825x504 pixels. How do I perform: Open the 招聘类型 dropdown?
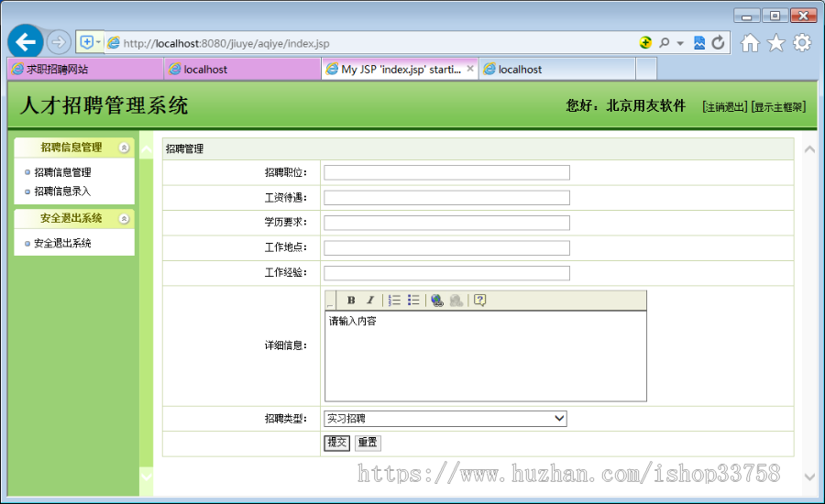click(445, 419)
